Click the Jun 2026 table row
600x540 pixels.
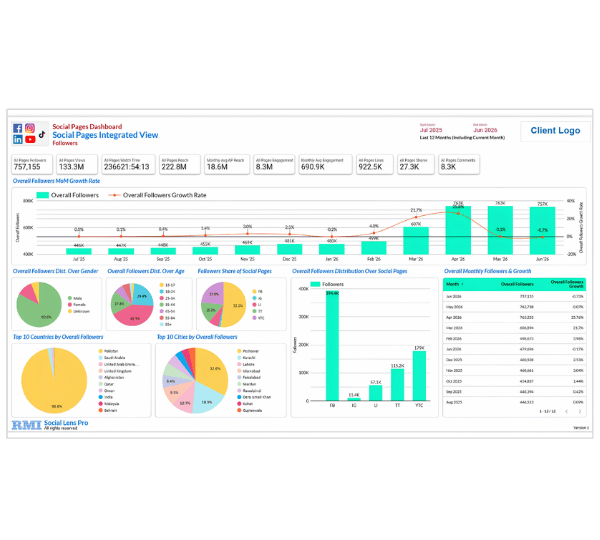(x=514, y=297)
